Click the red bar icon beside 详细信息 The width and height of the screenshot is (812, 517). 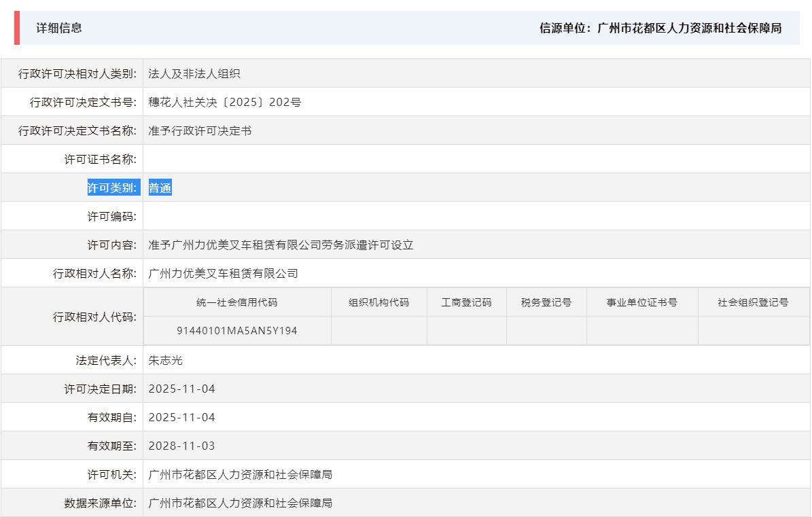click(16, 29)
